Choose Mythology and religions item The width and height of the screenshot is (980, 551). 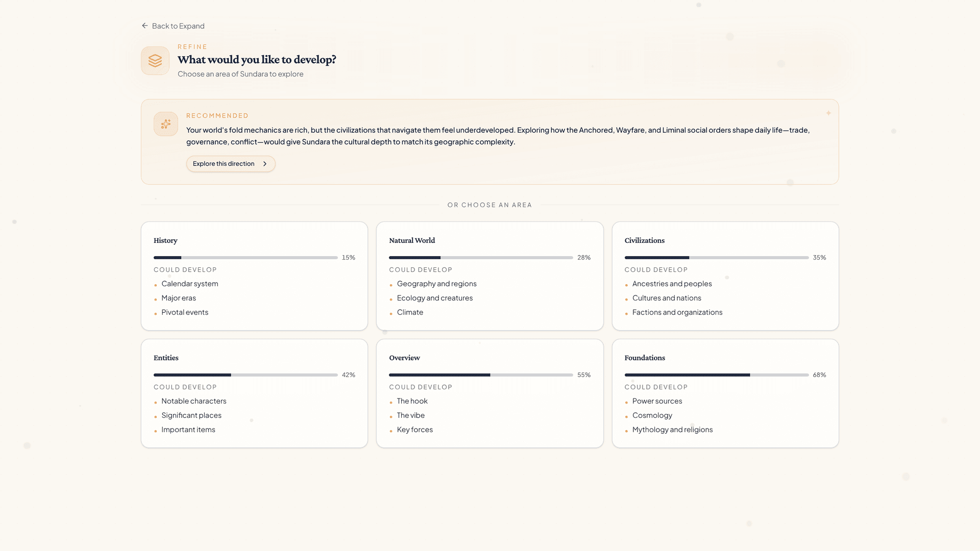click(672, 430)
